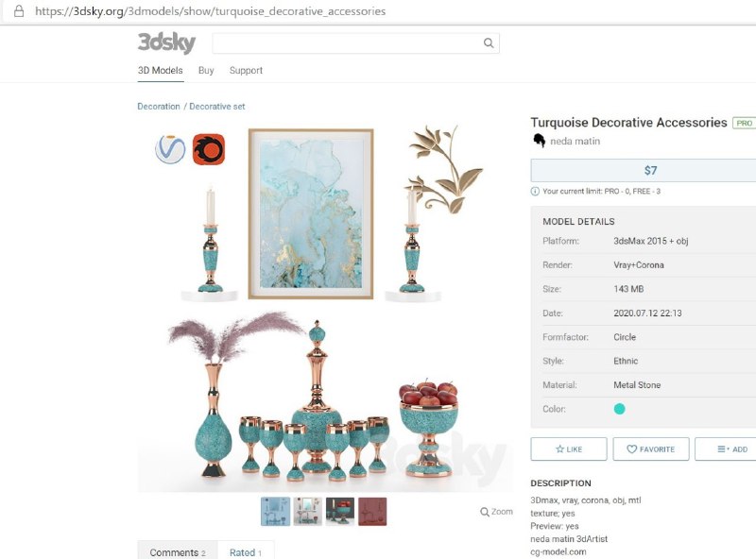Switch to the Comments tab
The image size is (756, 559).
click(x=178, y=551)
